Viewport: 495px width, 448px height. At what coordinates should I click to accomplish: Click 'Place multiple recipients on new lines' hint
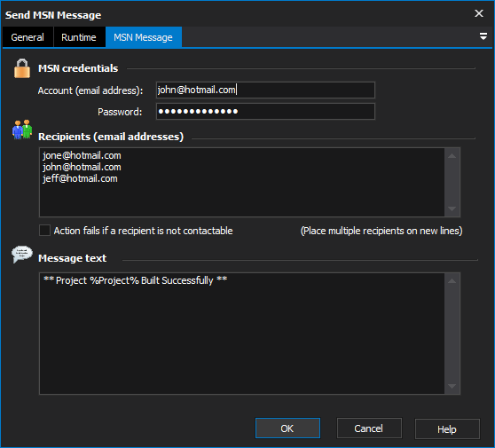tap(381, 231)
